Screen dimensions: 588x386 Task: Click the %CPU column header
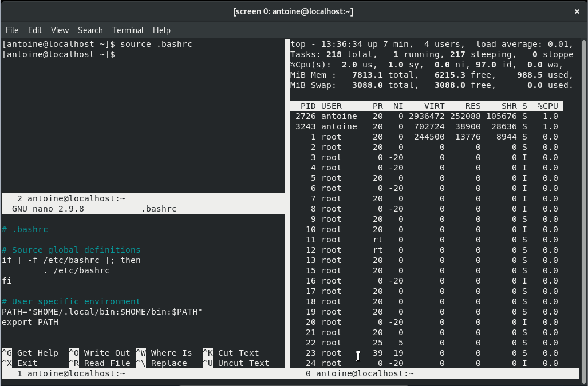(547, 106)
